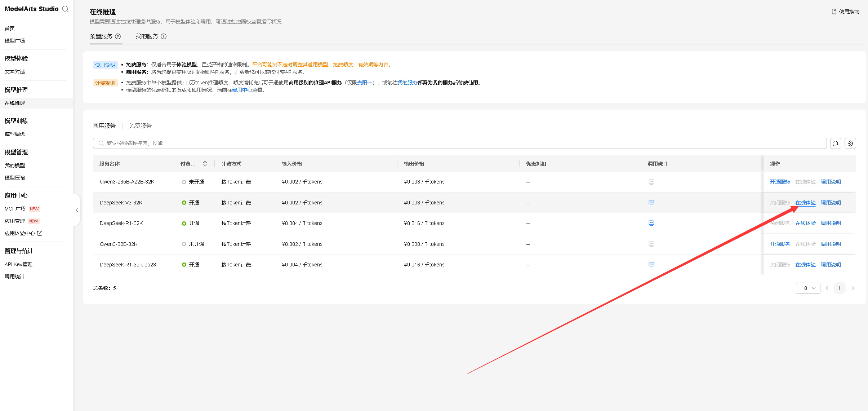Click help icon next to 我的服务
This screenshot has height=411, width=868.
tap(164, 36)
